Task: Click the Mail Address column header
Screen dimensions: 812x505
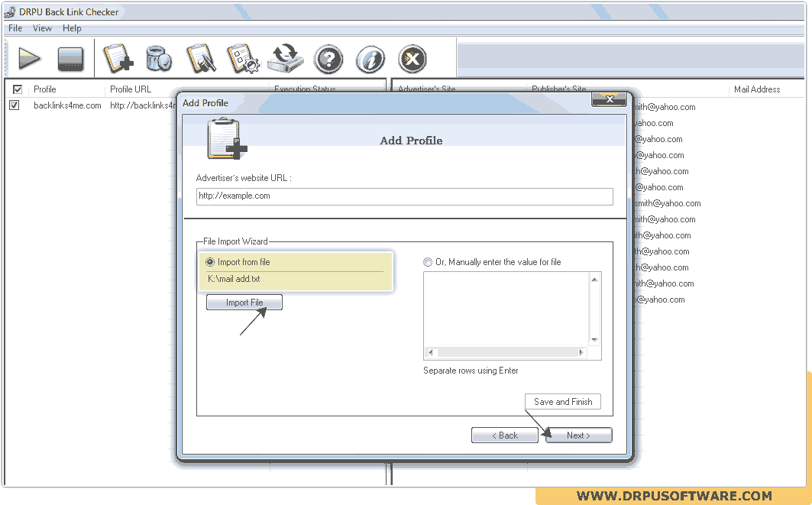Action: (756, 89)
